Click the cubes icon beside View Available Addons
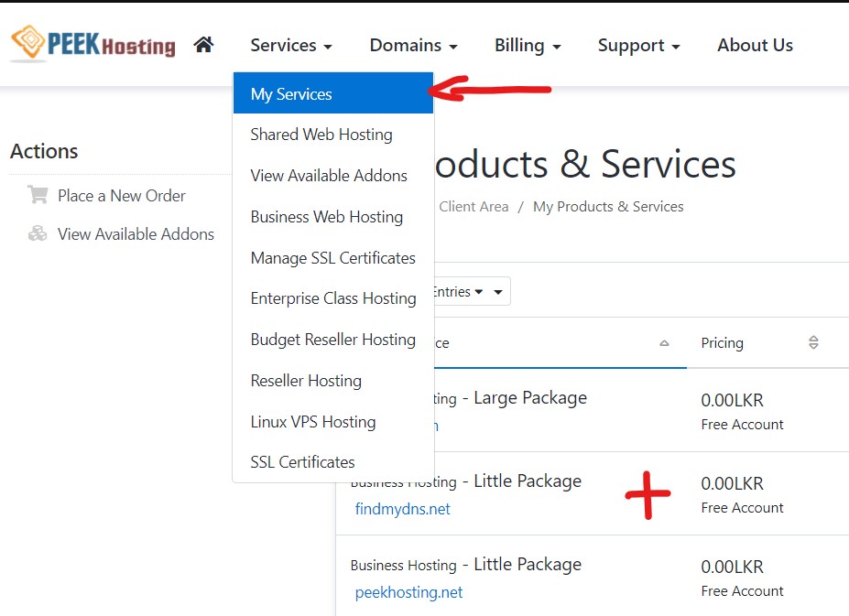Screen dimensions: 849x616 pos(38,233)
